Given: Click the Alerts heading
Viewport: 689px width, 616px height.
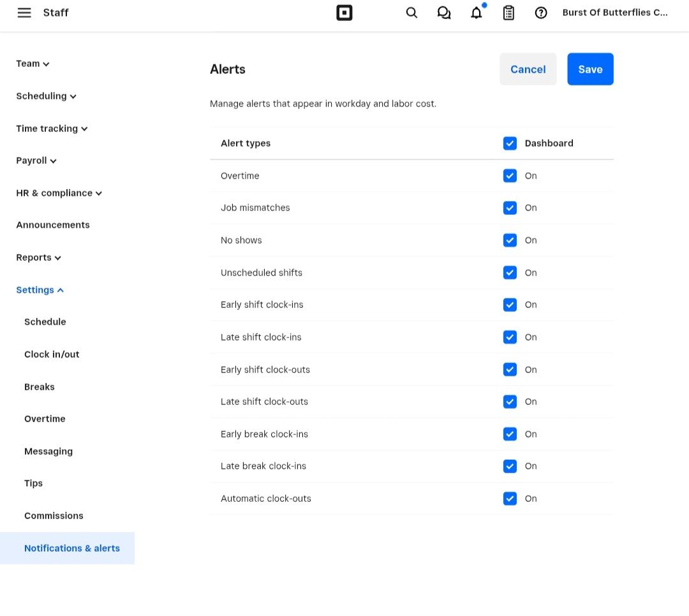Looking at the screenshot, I should click(228, 70).
